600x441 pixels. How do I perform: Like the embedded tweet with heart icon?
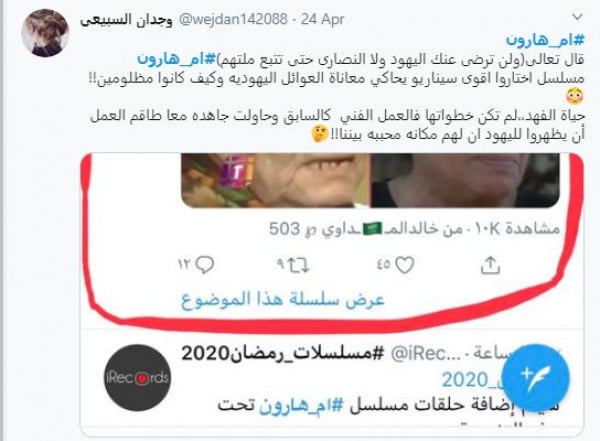pos(404,265)
